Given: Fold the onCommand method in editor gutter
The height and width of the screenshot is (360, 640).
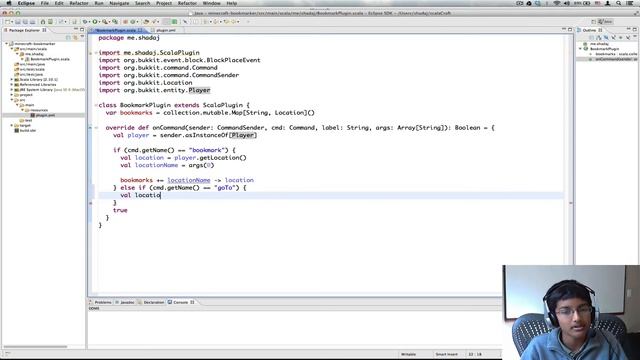Looking at the screenshot, I should pos(96,128).
